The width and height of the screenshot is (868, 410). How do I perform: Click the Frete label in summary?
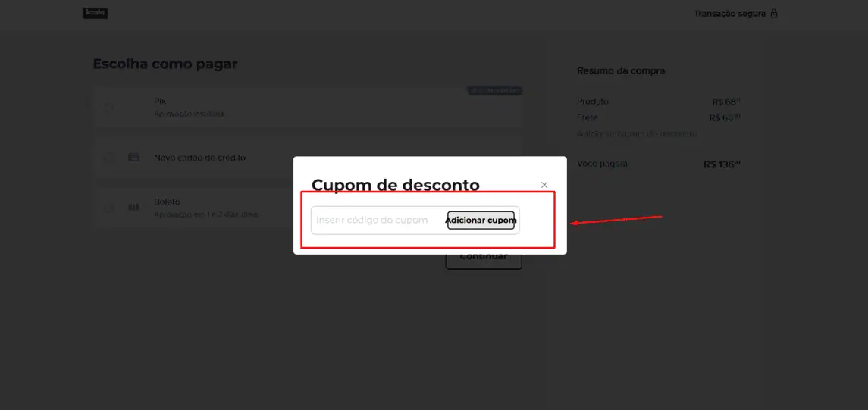(588, 118)
